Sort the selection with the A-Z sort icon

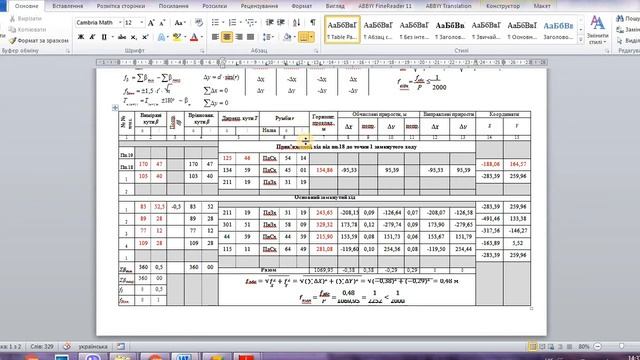coord(297,23)
